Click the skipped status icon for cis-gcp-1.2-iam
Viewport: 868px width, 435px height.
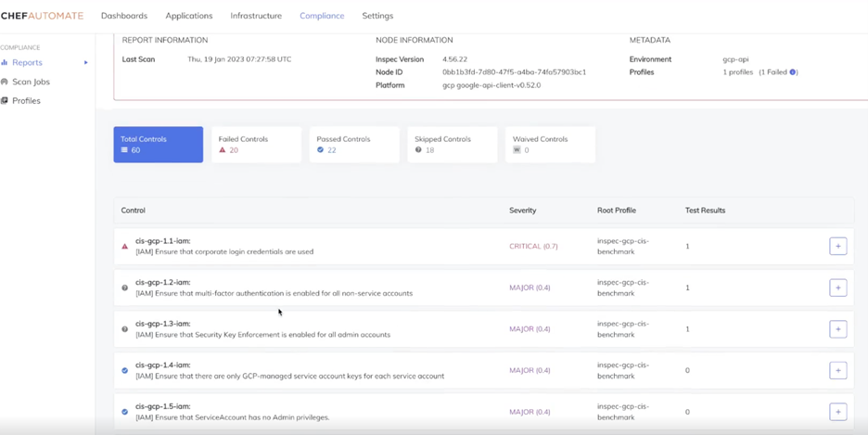pos(125,288)
